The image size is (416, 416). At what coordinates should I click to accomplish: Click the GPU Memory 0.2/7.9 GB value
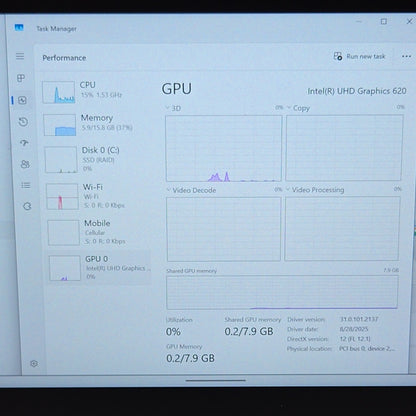190,358
